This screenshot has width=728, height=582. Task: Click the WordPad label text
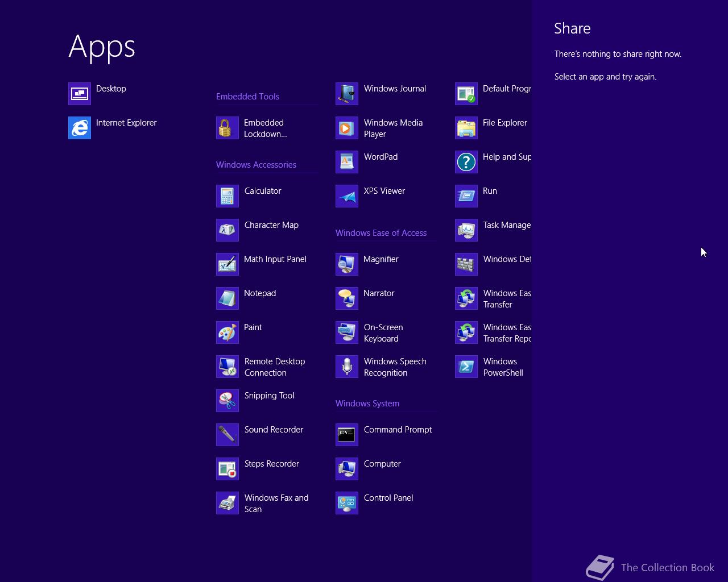pos(380,157)
